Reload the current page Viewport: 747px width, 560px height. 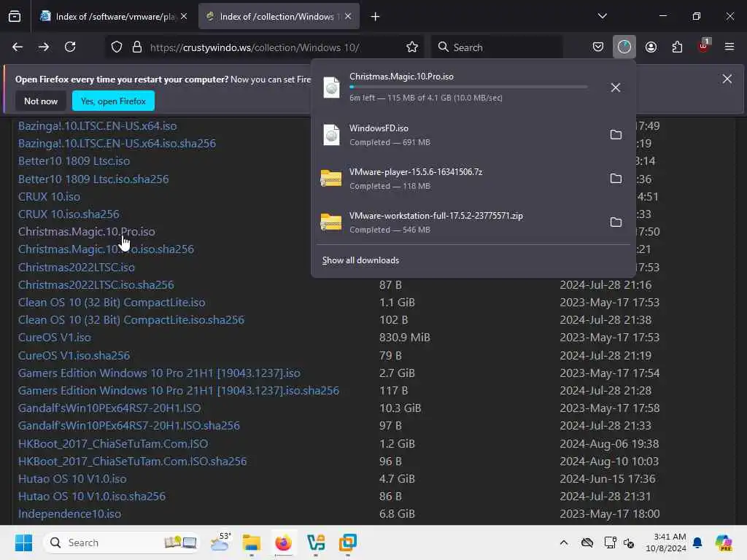tap(70, 47)
